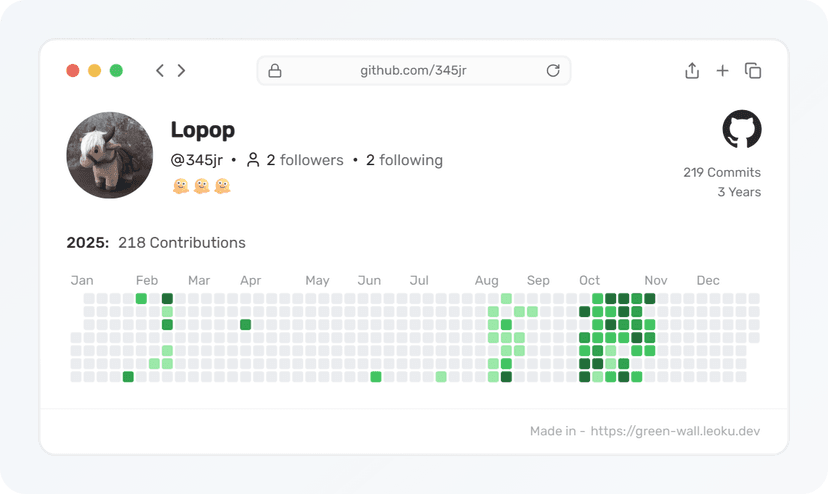This screenshot has height=494, width=828.
Task: Open the Lopop profile avatar
Action: [109, 155]
